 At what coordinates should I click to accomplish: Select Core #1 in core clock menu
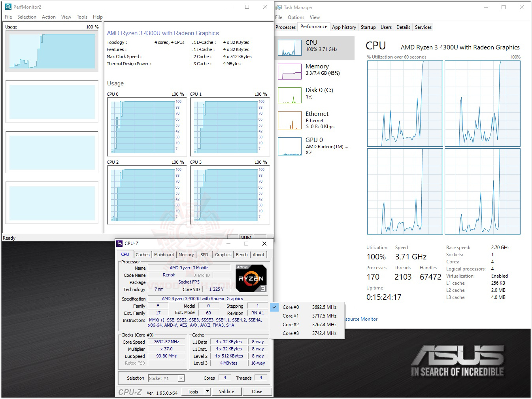pyautogui.click(x=308, y=316)
